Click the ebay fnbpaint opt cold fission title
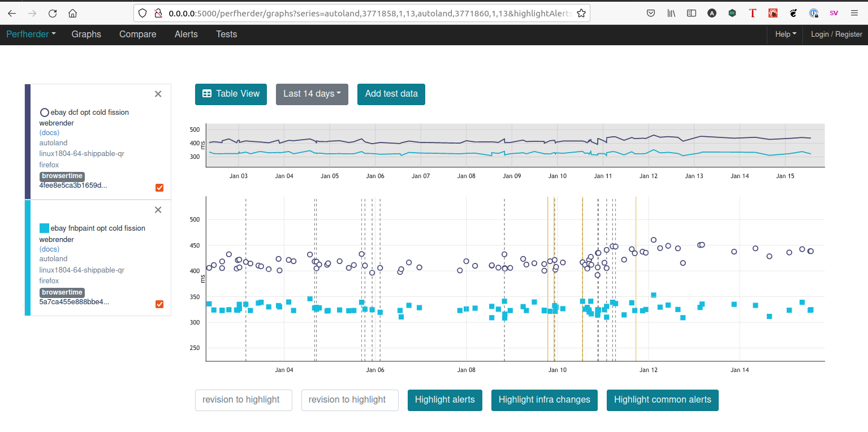Screen dimensions: 868x432 tap(93, 234)
